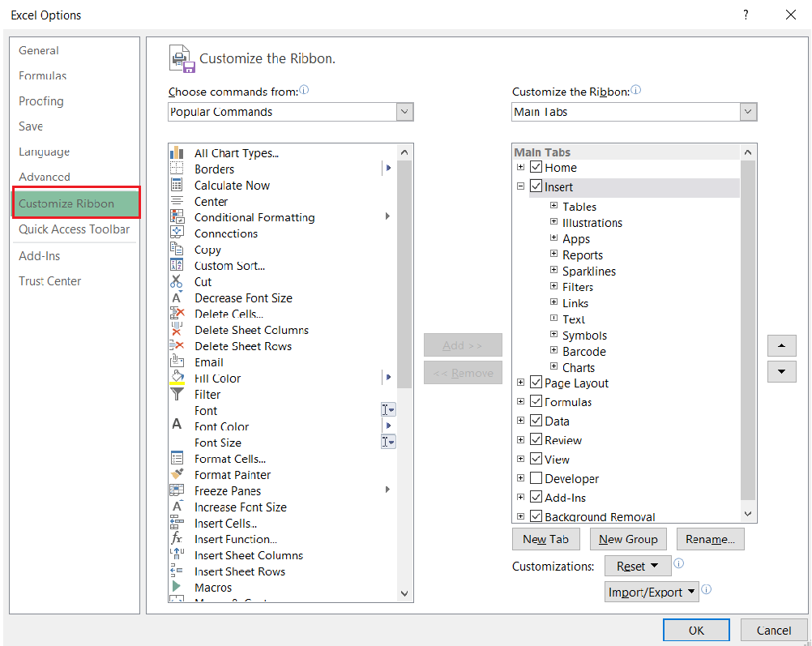Switch to the Quick Access Toolbar page

(x=75, y=229)
